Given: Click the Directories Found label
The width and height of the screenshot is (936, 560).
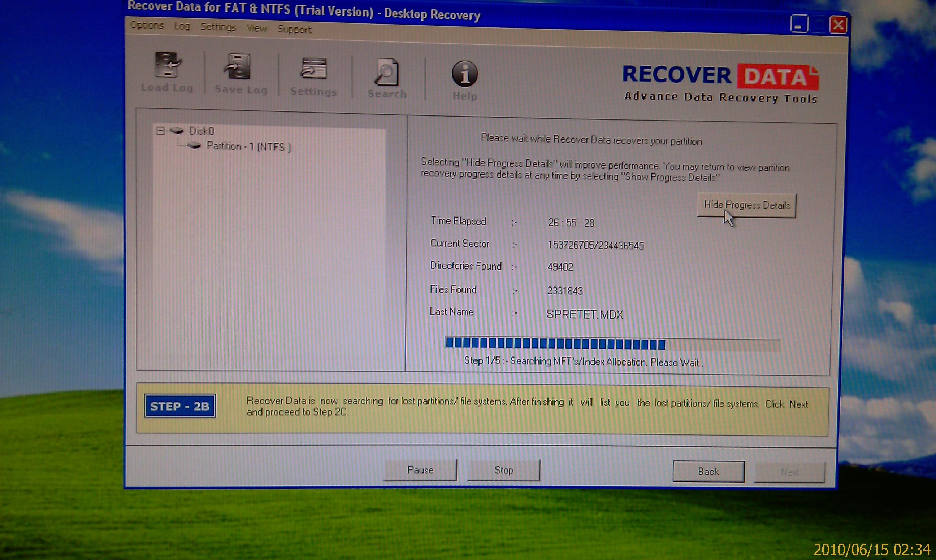Looking at the screenshot, I should click(465, 266).
